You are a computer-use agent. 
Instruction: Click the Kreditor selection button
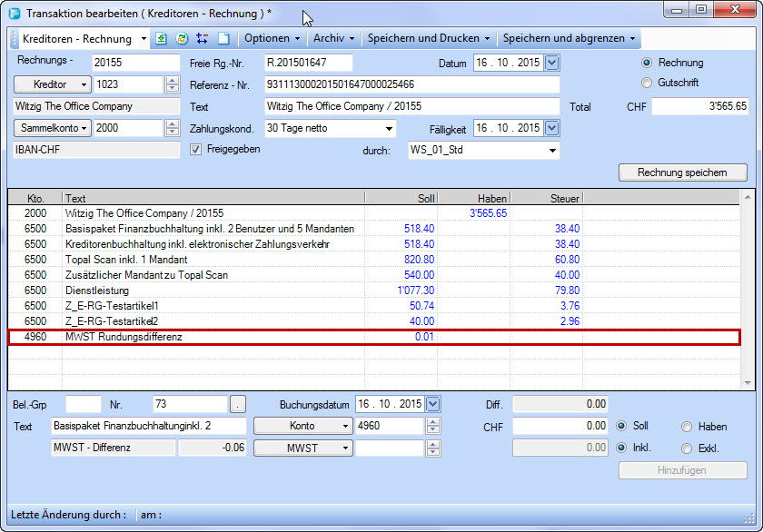53,84
